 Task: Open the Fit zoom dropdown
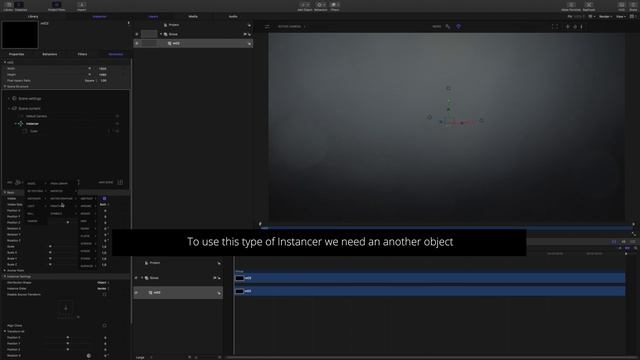click(576, 17)
